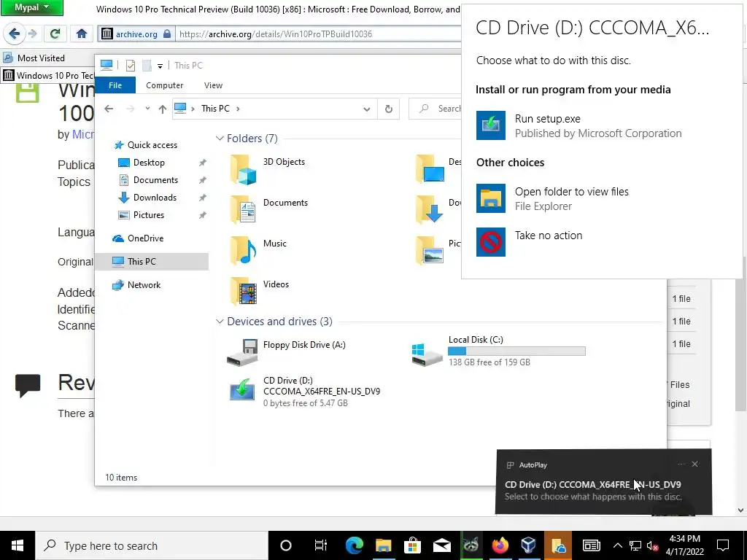Click Most Visited bookmarks item
Image resolution: width=747 pixels, height=560 pixels.
tap(34, 58)
